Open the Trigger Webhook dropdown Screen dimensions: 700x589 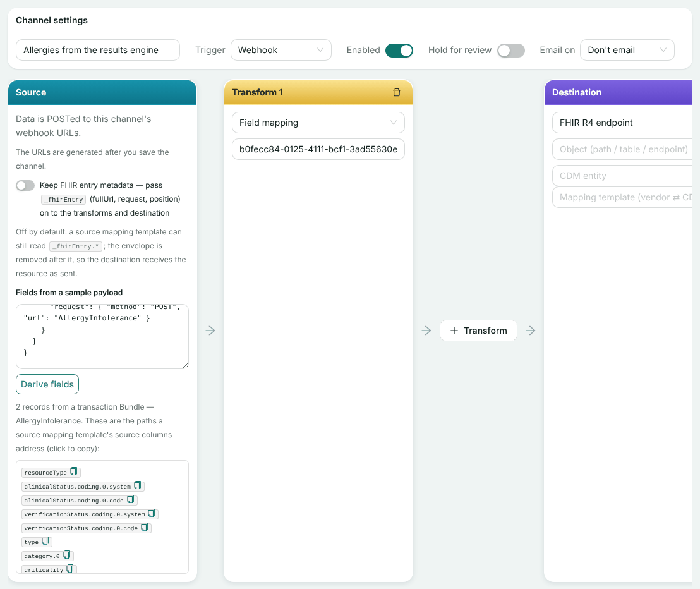pyautogui.click(x=281, y=50)
